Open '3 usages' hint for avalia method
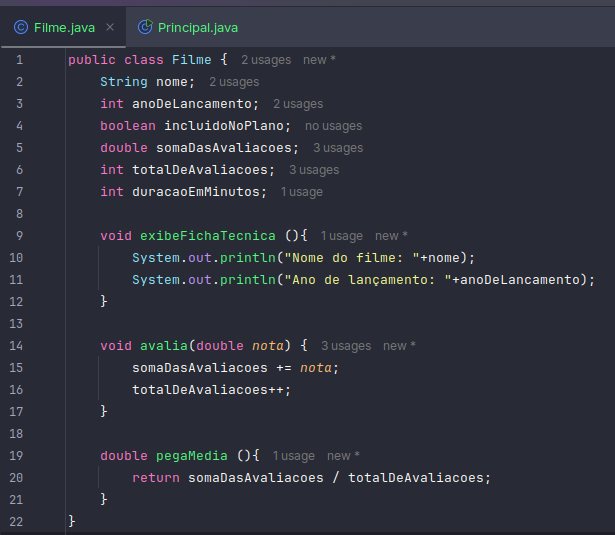This screenshot has height=535, width=615. [346, 346]
